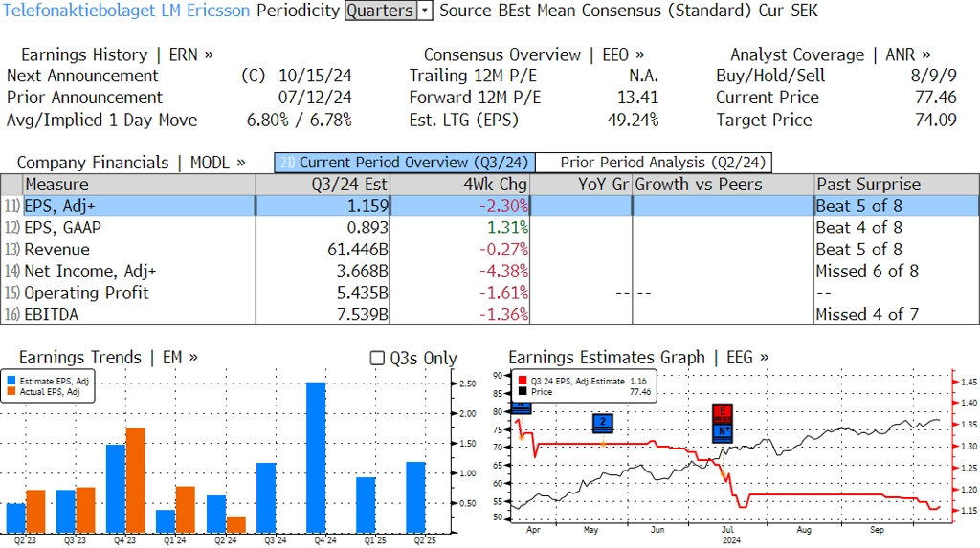The height and width of the screenshot is (548, 980).
Task: Open Consensus Overview EEO link
Action: coord(534,55)
